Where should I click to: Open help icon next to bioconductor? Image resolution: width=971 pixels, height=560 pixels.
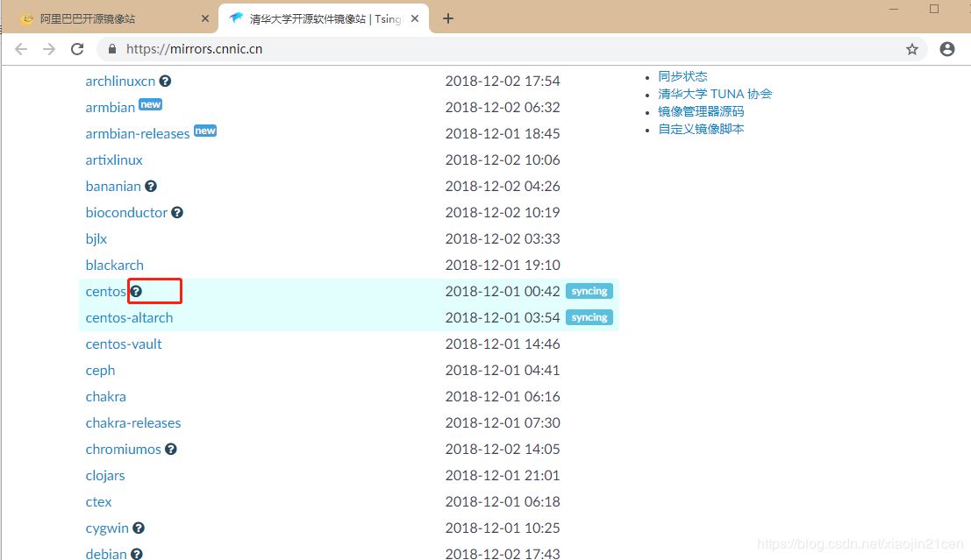pyautogui.click(x=177, y=212)
